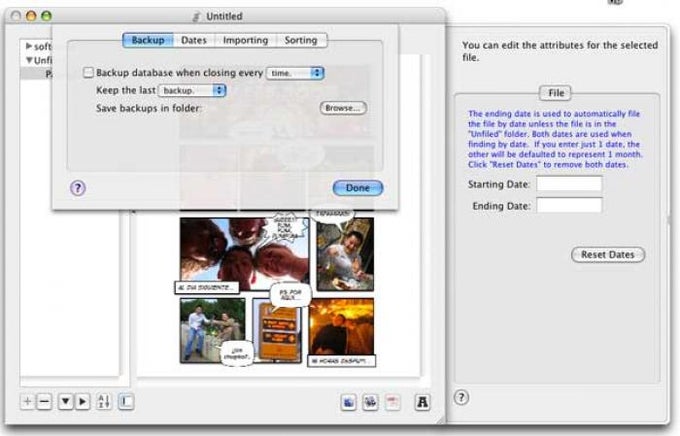Click the blue folder icon in the bottom toolbar
The image size is (680, 436).
pyautogui.click(x=349, y=402)
